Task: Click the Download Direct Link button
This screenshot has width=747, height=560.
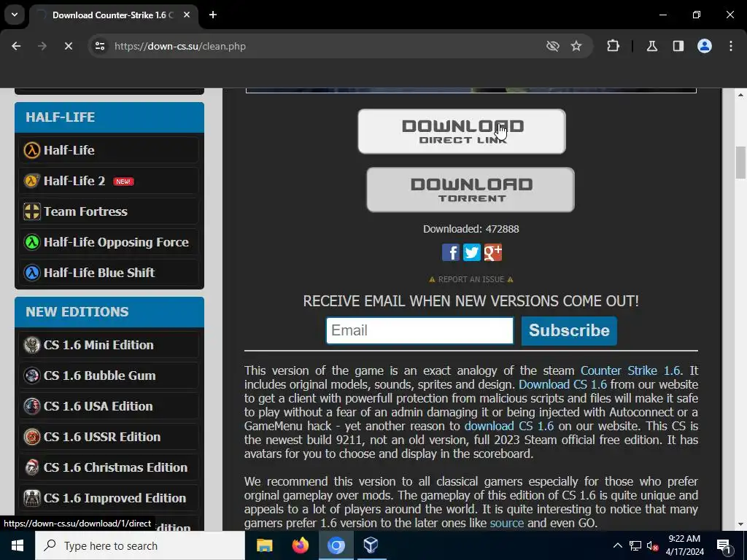Action: (462, 131)
